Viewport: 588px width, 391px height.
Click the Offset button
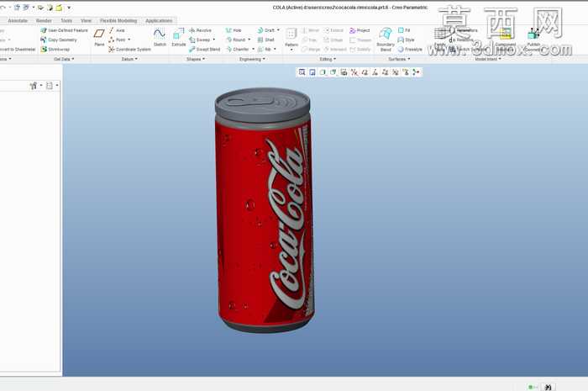(x=333, y=40)
